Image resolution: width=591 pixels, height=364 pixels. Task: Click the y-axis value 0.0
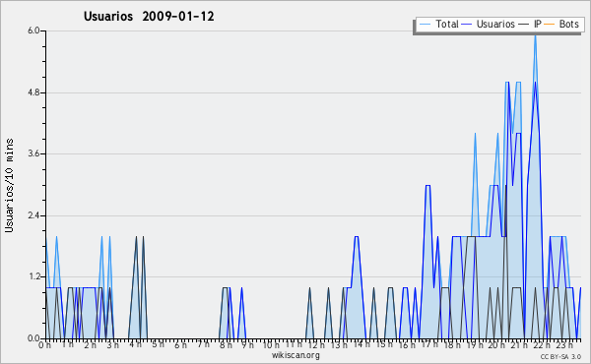pyautogui.click(x=33, y=338)
